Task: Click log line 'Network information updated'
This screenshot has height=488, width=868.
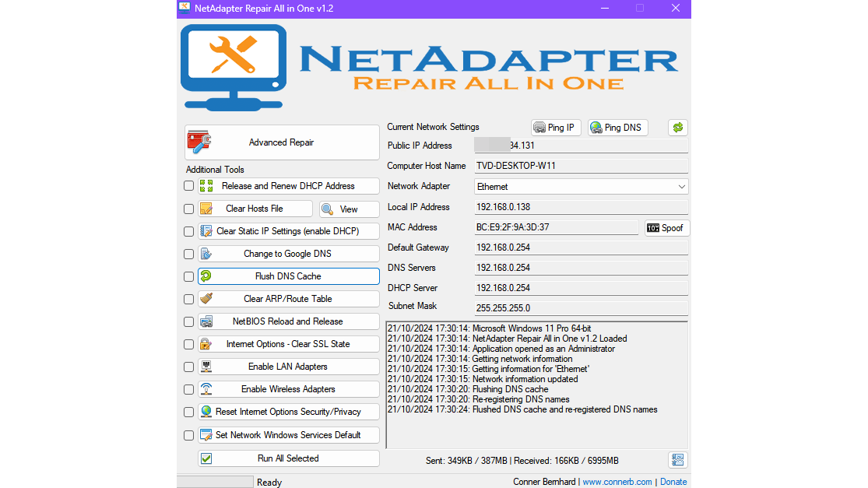Action: [x=483, y=379]
